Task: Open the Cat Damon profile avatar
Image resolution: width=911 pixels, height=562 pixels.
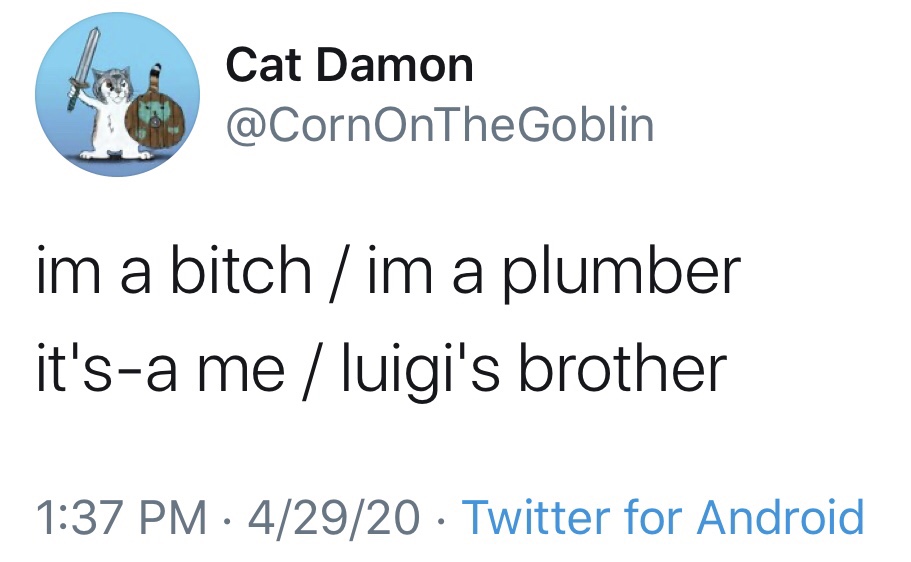Action: tap(117, 96)
